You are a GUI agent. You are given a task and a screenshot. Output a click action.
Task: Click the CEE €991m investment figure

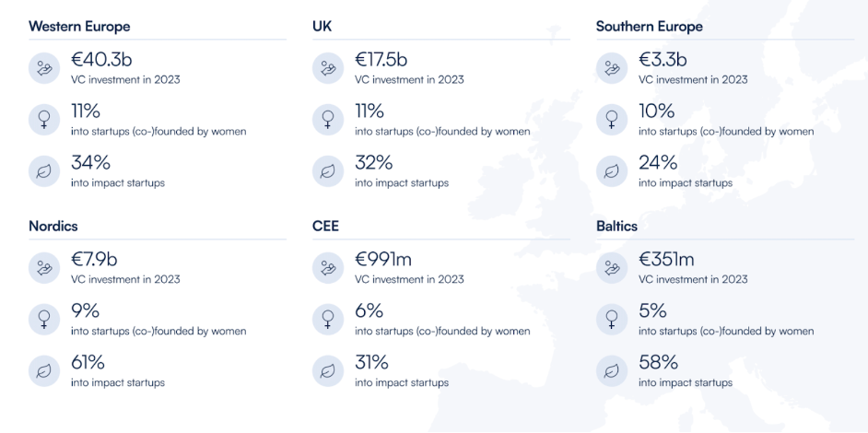[383, 259]
